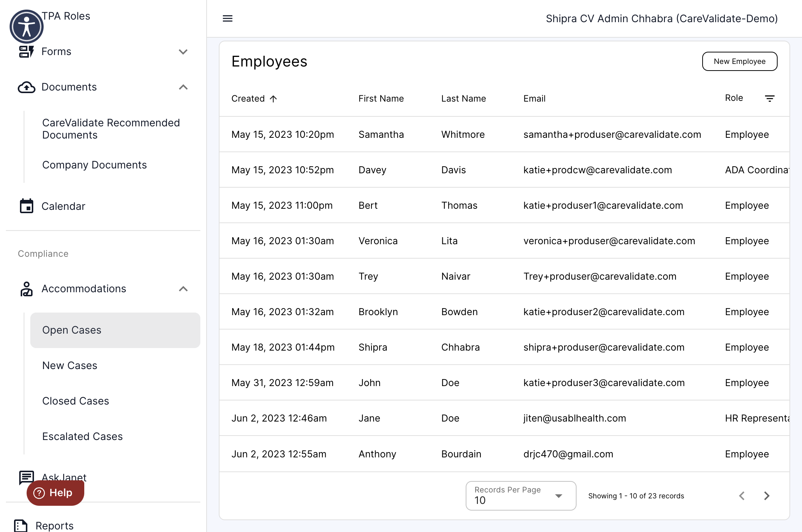Go to the previous page of records

(x=742, y=496)
